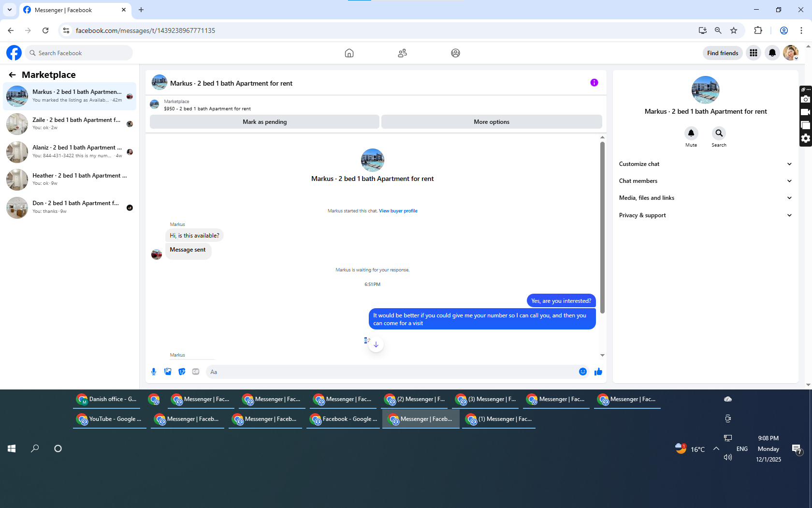Open Chrome profile icon
The width and height of the screenshot is (812, 508).
click(x=784, y=30)
